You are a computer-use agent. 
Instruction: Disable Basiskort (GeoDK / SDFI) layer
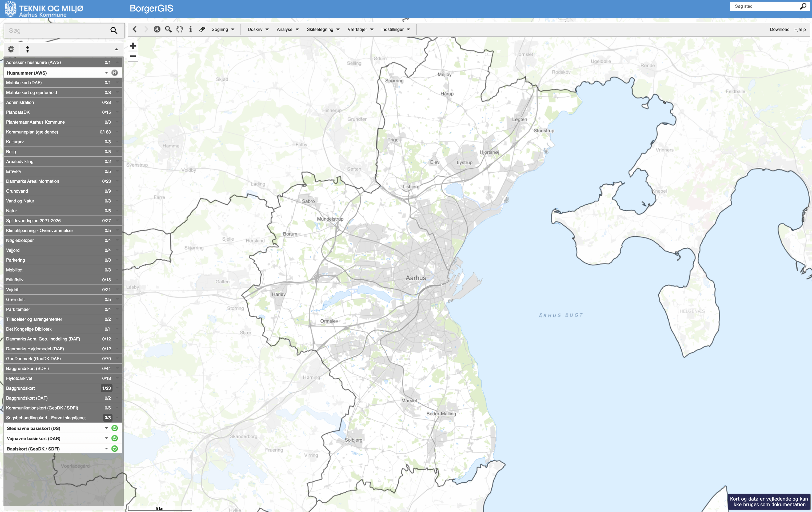point(115,449)
